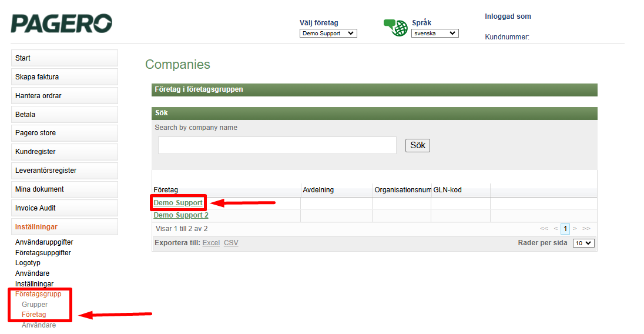Open Kundregister in sidebar
This screenshot has width=644, height=334.
[65, 152]
